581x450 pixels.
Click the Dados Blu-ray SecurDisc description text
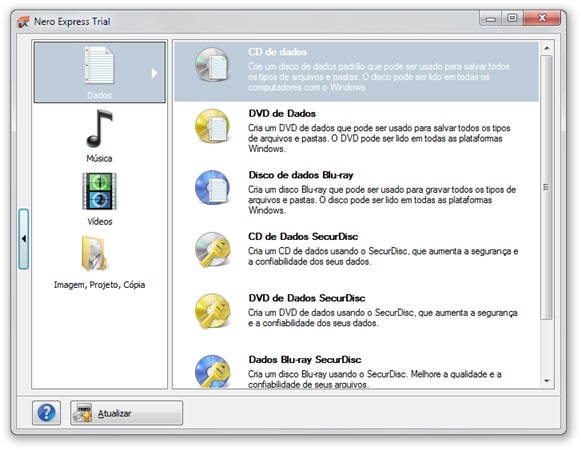tap(375, 379)
